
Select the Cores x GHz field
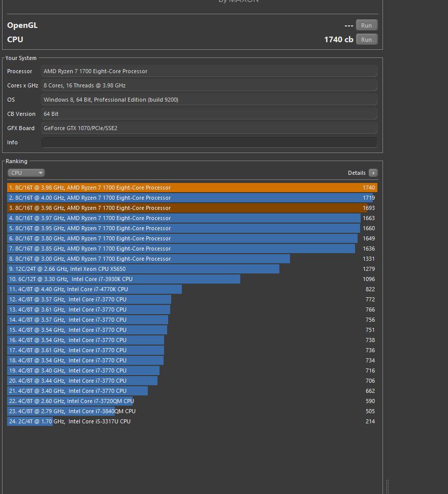coord(209,85)
